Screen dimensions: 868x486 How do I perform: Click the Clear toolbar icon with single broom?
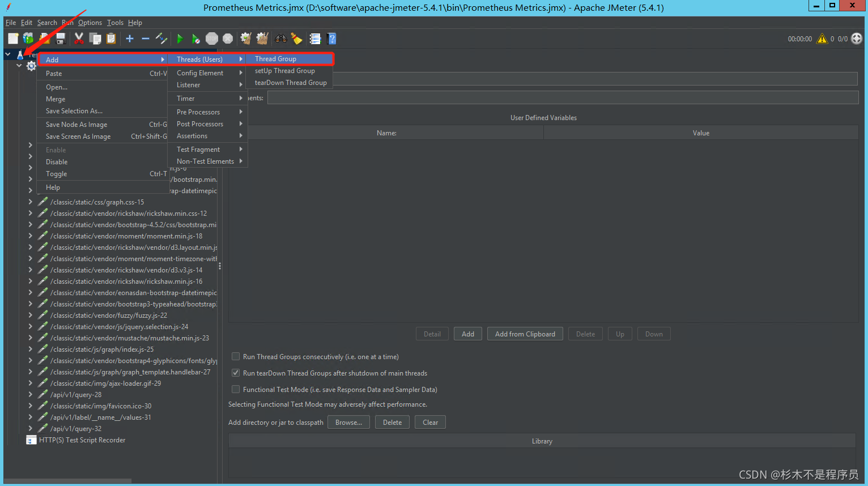tap(246, 39)
